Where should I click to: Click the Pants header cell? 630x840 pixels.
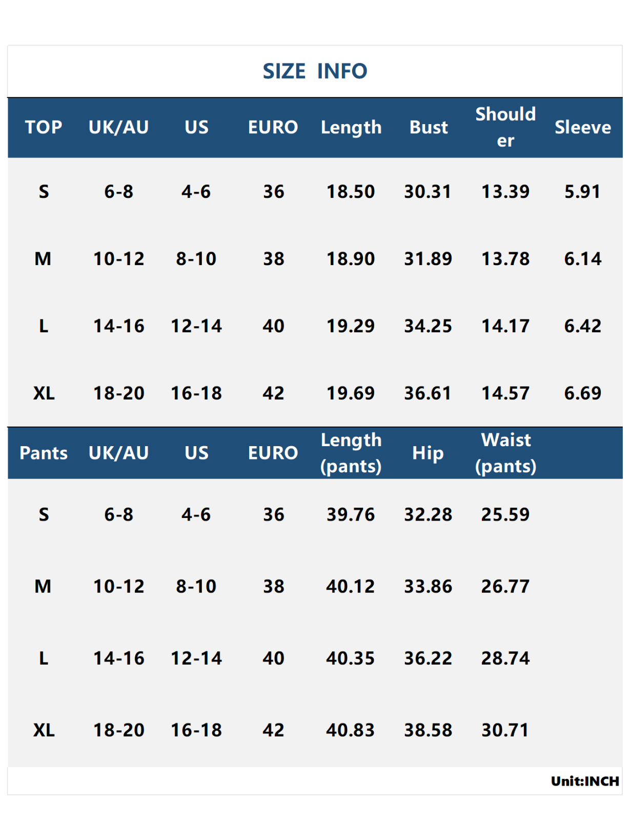click(44, 453)
